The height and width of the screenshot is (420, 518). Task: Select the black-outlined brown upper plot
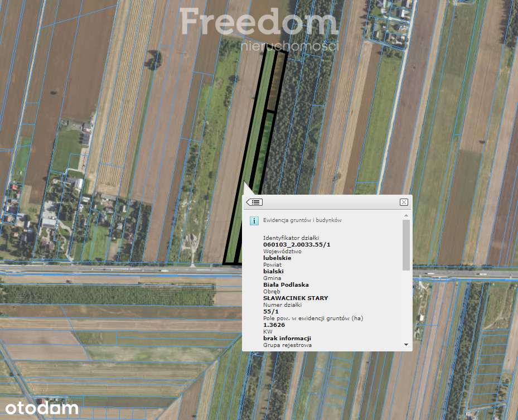point(275,81)
